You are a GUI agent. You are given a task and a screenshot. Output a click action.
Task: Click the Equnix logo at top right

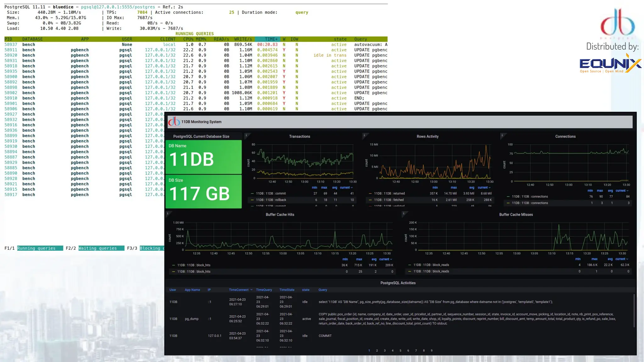(610, 64)
